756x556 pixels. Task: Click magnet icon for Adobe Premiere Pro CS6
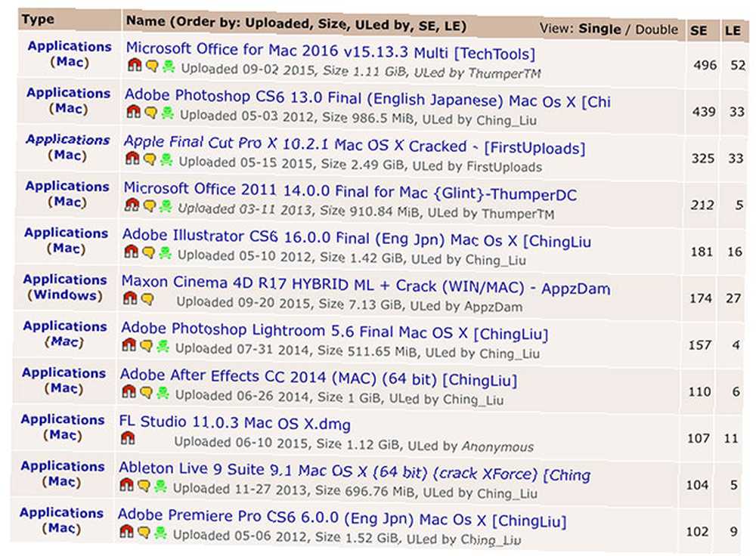coord(126,531)
